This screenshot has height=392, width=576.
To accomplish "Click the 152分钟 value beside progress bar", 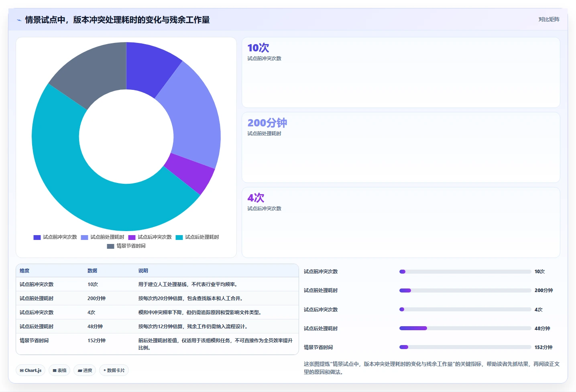I will [543, 347].
